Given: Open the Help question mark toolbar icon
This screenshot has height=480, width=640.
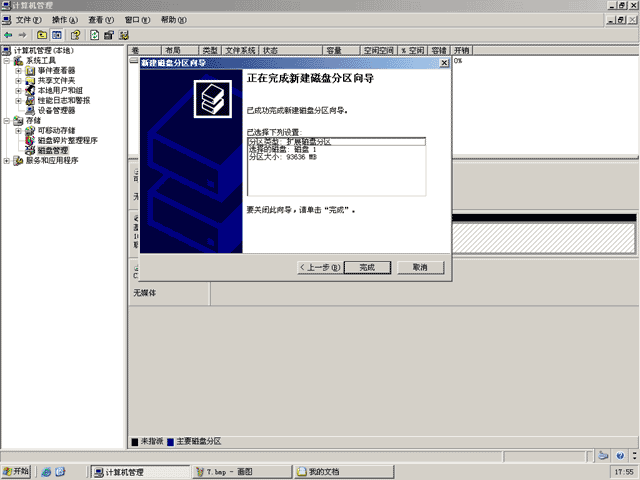Looking at the screenshot, I should (76, 36).
